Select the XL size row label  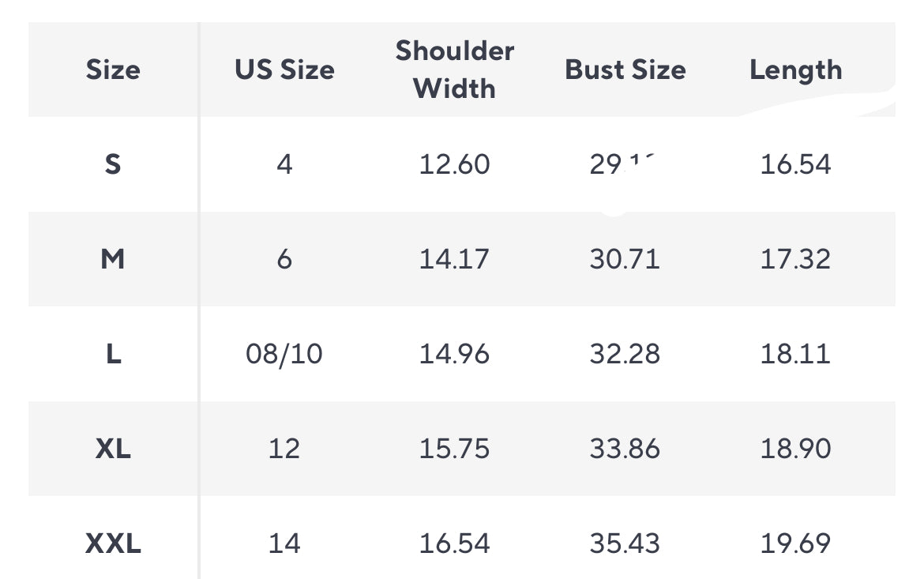point(113,449)
